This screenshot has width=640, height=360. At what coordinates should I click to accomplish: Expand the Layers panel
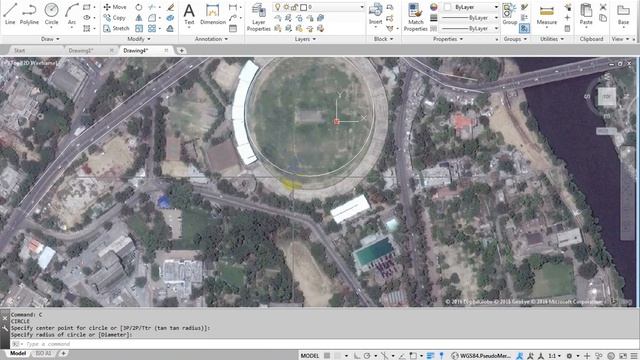coord(305,39)
